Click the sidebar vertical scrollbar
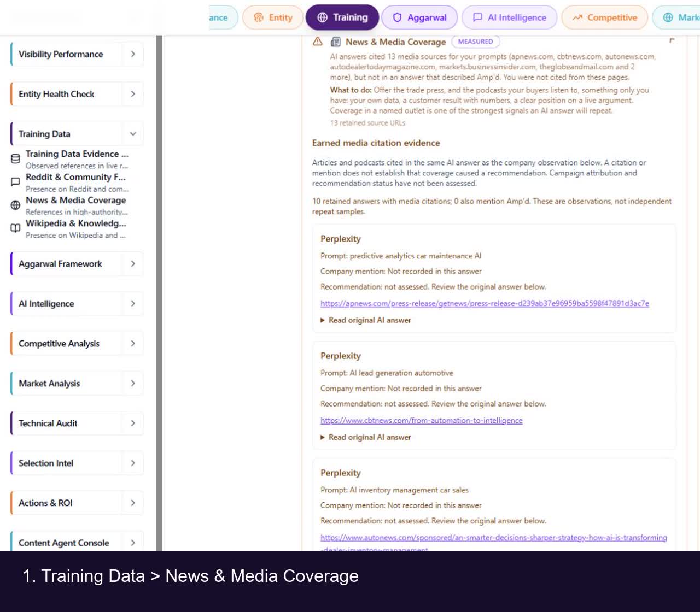700x612 pixels. [159, 293]
